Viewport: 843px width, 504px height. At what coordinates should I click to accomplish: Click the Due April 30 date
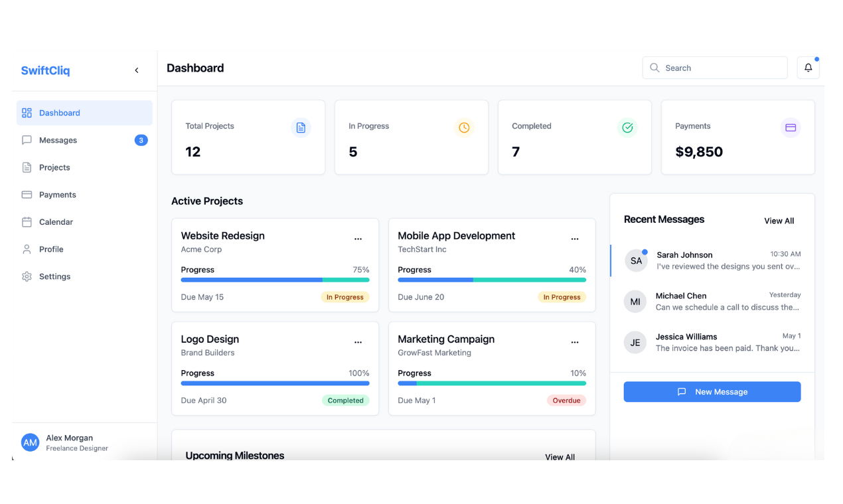(204, 401)
